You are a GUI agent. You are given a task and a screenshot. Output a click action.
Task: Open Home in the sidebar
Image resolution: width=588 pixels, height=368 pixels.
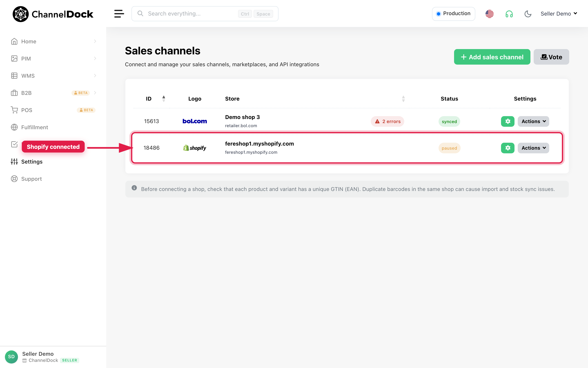click(29, 41)
